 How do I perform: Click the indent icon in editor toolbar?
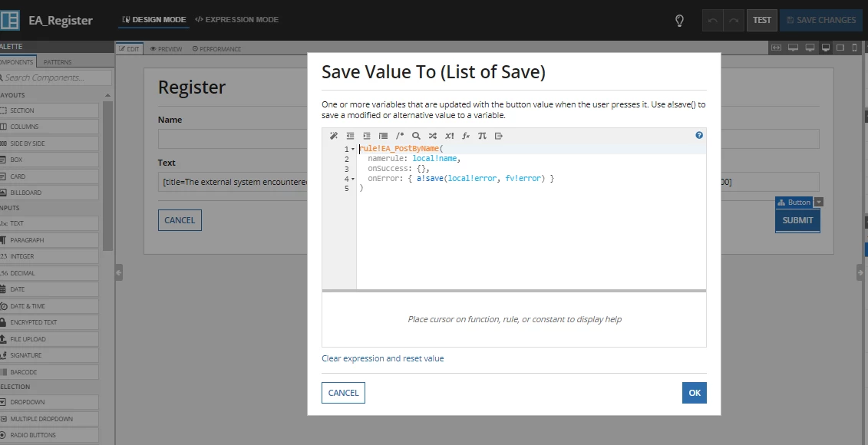pos(367,136)
